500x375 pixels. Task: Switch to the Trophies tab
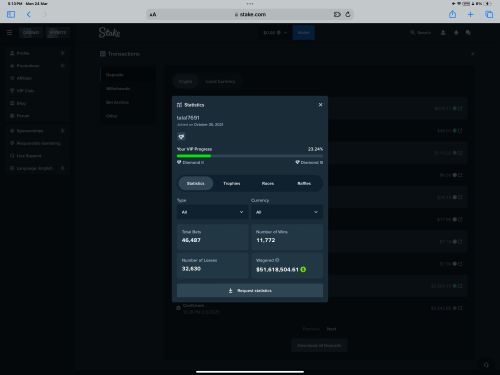pyautogui.click(x=232, y=183)
